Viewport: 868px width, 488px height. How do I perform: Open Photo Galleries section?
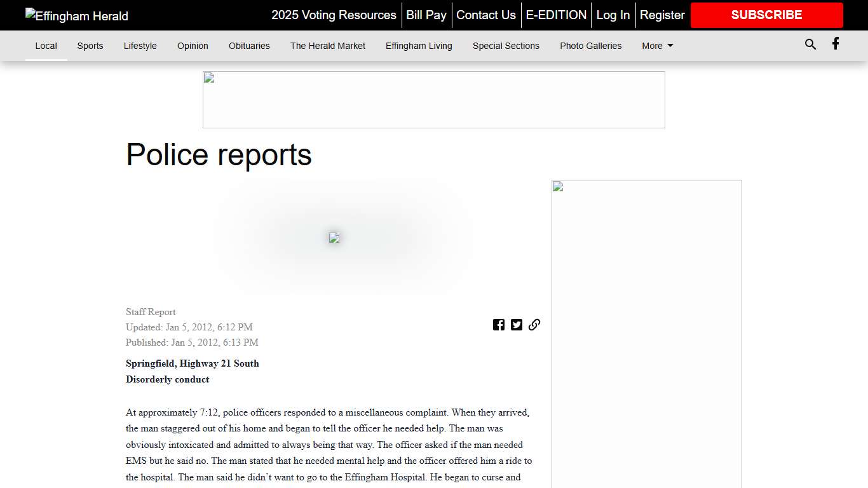[x=590, y=46]
